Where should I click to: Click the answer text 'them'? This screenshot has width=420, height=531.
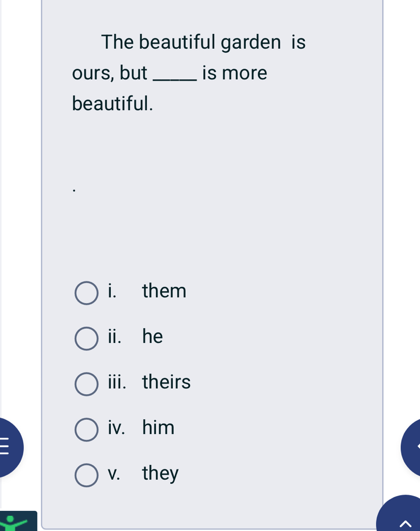[x=164, y=291]
